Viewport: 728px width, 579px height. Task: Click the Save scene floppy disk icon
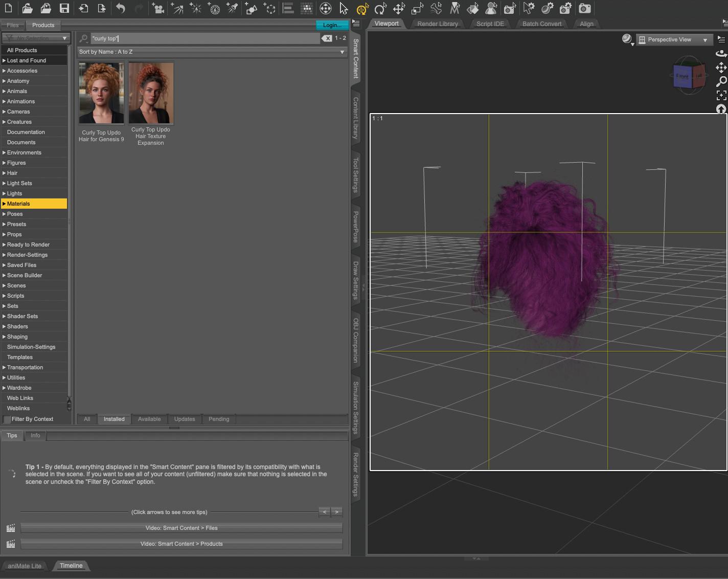click(64, 8)
